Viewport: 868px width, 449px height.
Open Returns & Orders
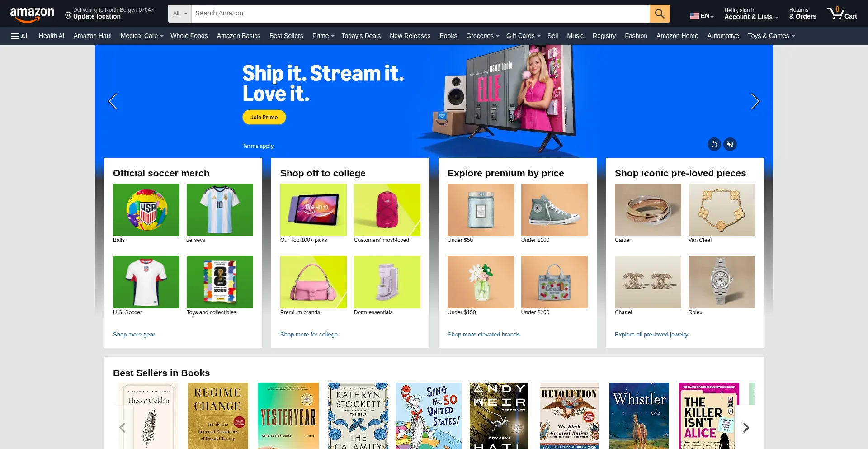coord(803,14)
